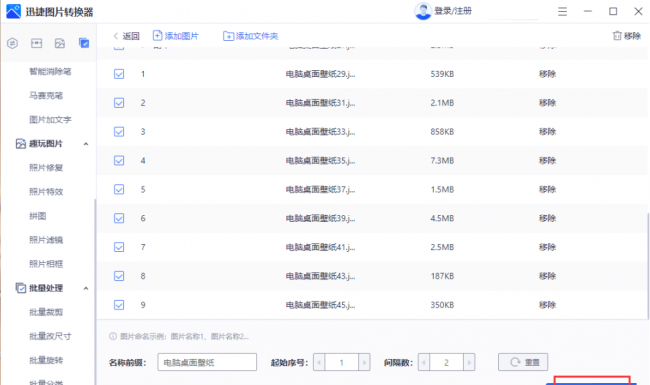Click 移除 for file 电脑桌面壁纸29
This screenshot has height=385, width=650.
coord(547,74)
